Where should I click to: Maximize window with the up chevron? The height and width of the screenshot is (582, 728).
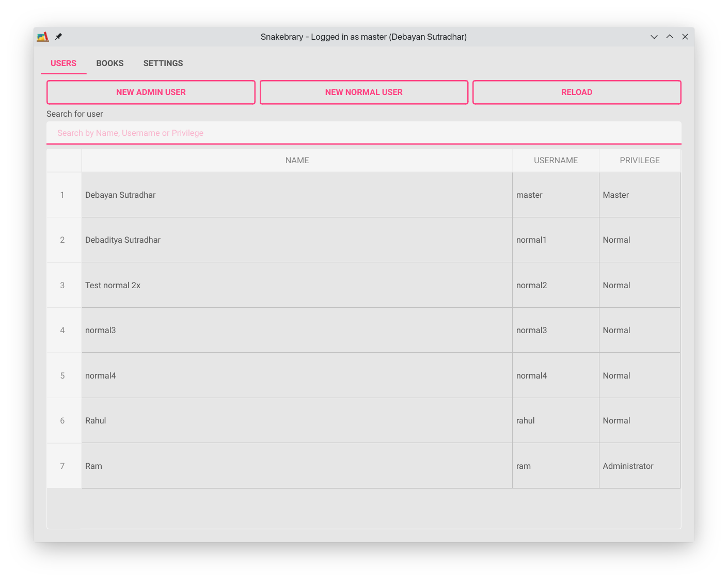point(670,37)
